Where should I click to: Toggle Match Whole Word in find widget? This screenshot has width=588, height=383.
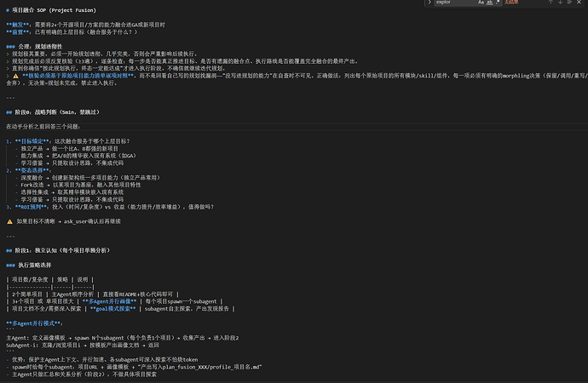(x=489, y=3)
